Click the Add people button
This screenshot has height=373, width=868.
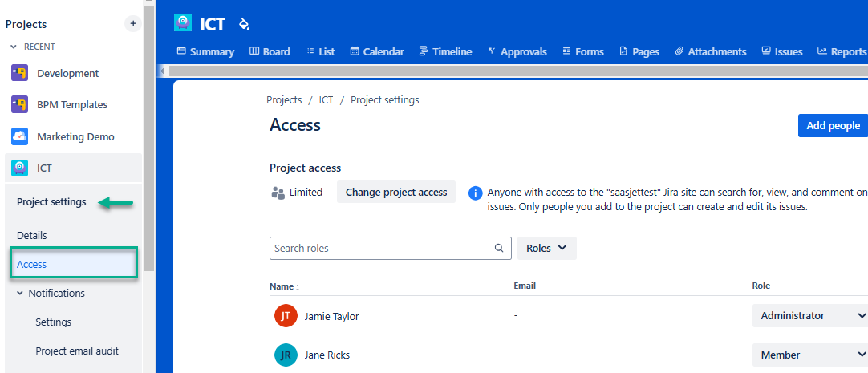[x=833, y=126]
